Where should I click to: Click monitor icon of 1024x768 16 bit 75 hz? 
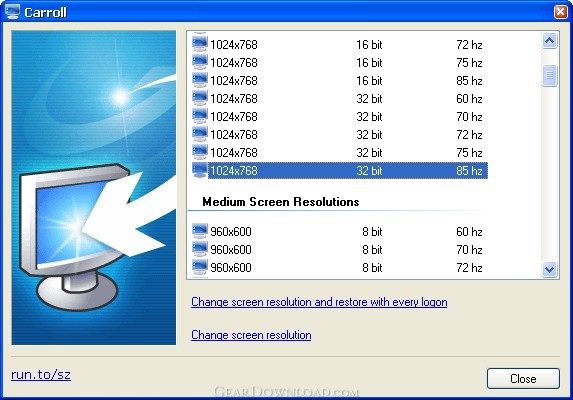200,62
